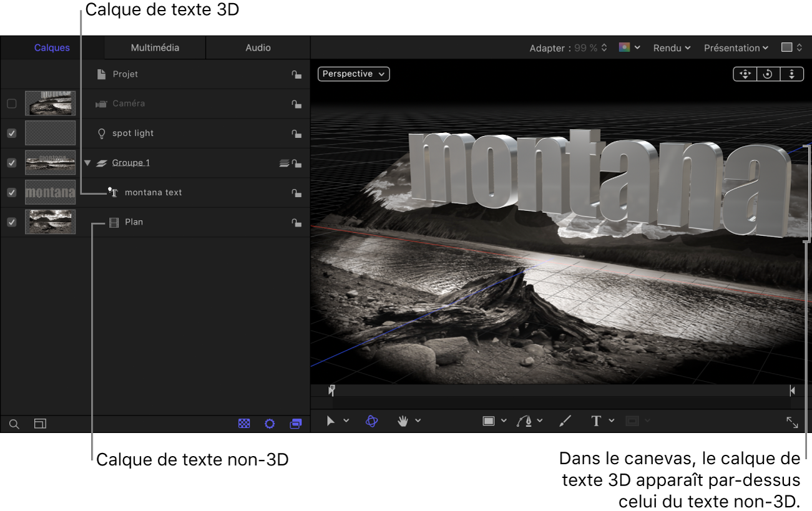Open the Présentation menu

coord(735,47)
